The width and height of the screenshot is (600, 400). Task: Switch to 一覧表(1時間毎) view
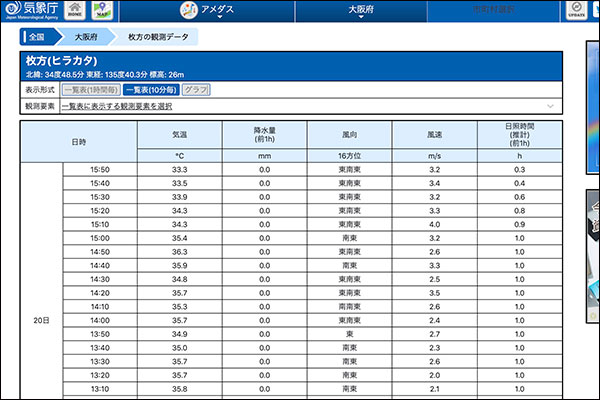(x=97, y=89)
